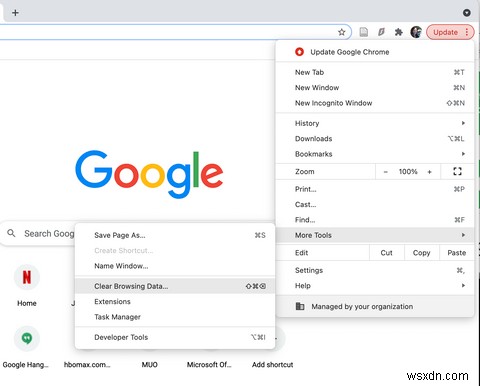Select Clear Browsing Data...
Screen dimensions: 480x386
(x=175, y=286)
